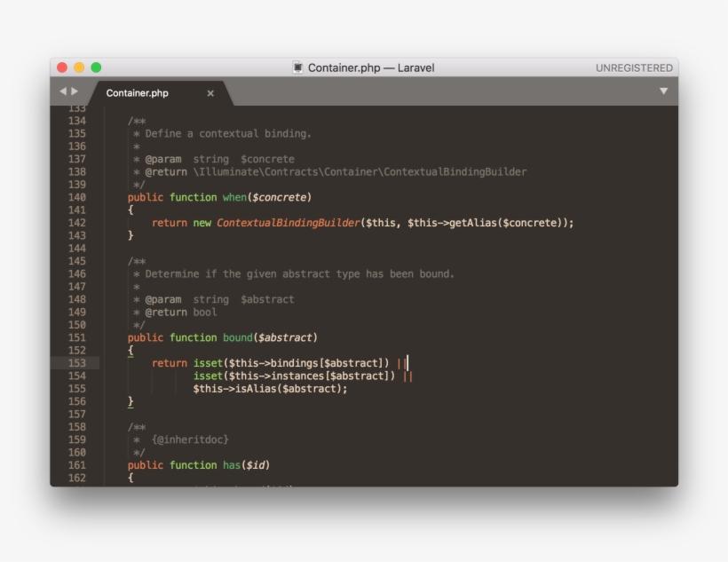Select the Container.php tab
728x562 pixels.
(139, 91)
